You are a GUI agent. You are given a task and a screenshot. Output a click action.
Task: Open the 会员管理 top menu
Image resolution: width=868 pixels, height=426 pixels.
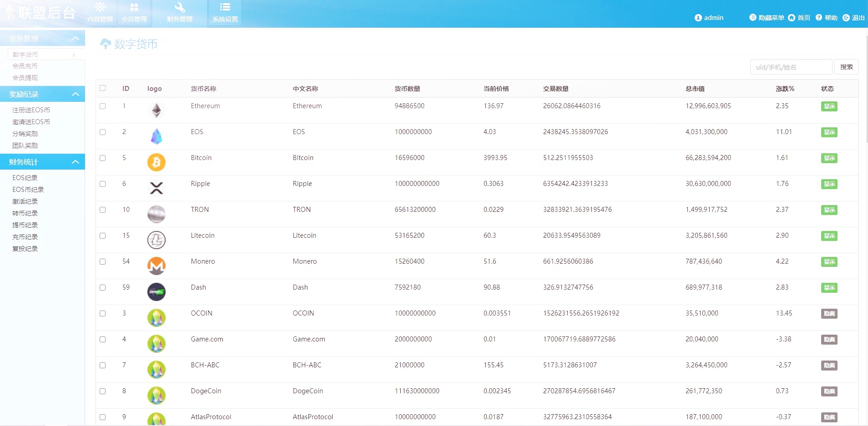pyautogui.click(x=134, y=13)
